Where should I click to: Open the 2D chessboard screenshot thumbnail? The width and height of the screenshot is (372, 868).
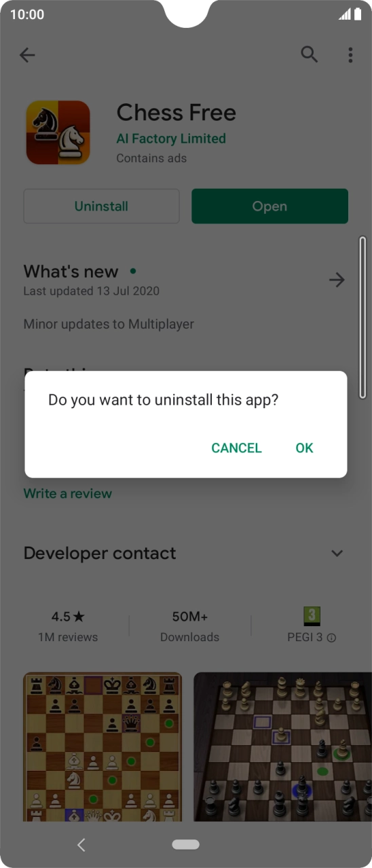tap(103, 747)
